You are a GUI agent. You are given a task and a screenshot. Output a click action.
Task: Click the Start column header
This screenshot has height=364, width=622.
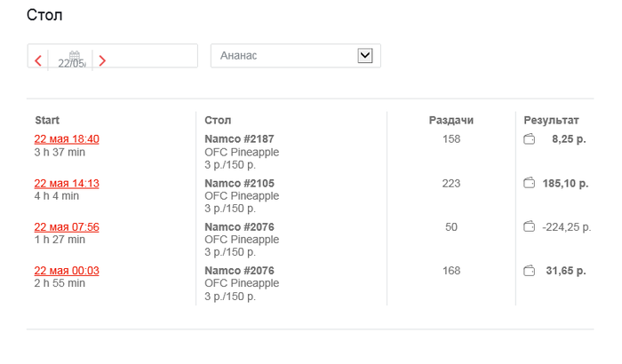47,120
